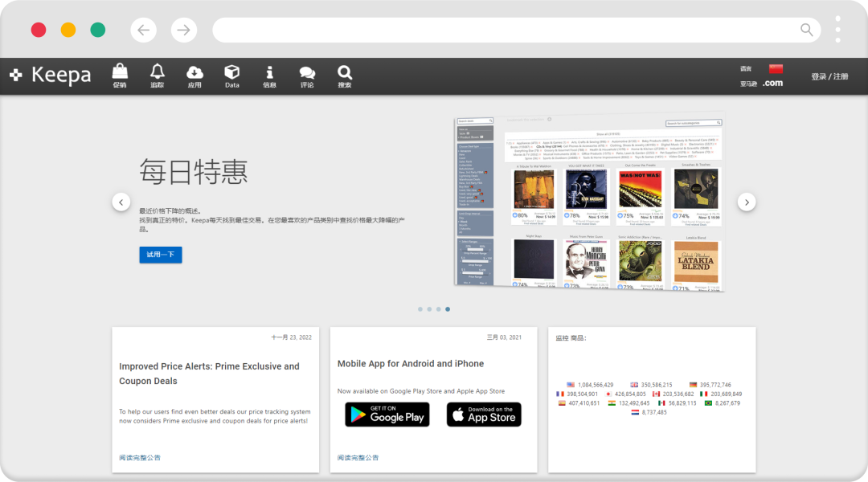Click the Italy count 203,689,849
The height and width of the screenshot is (482, 868).
(x=727, y=394)
